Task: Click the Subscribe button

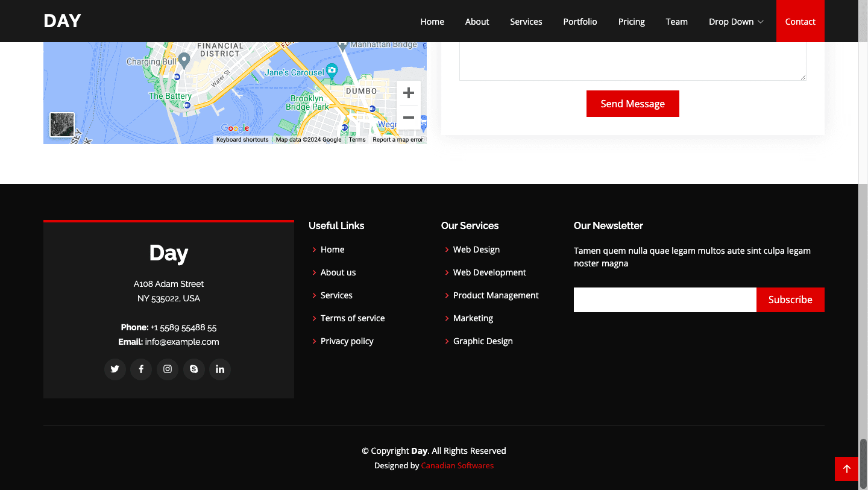Action: (x=790, y=300)
